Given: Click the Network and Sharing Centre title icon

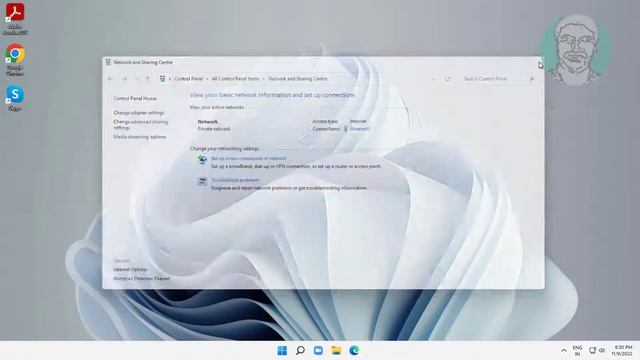Looking at the screenshot, I should [x=108, y=62].
